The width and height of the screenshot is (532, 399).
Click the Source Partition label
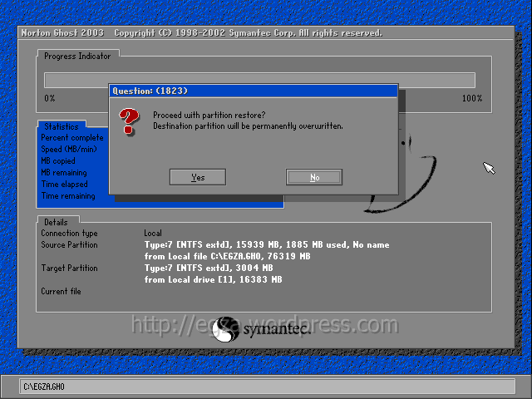click(x=69, y=245)
